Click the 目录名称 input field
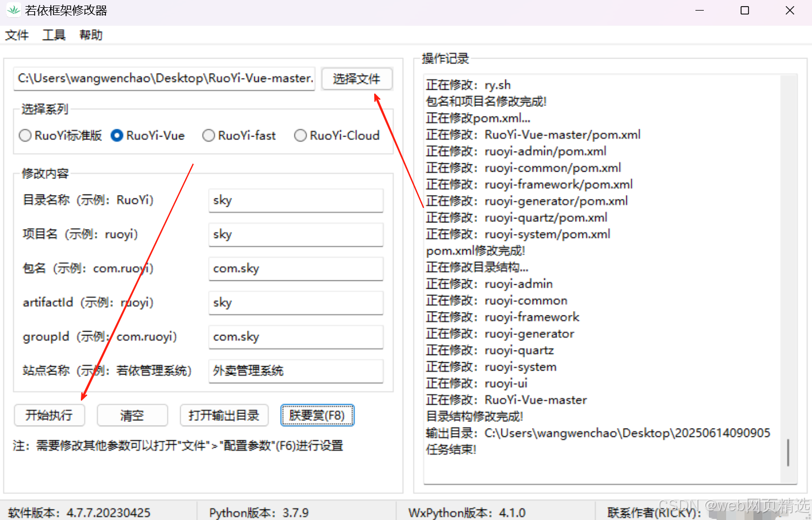This screenshot has width=812, height=520. tap(296, 200)
